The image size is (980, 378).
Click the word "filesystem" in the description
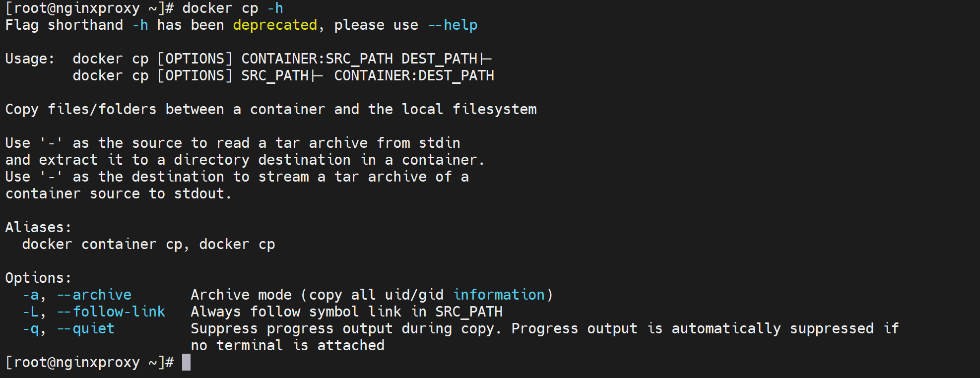[x=494, y=109]
